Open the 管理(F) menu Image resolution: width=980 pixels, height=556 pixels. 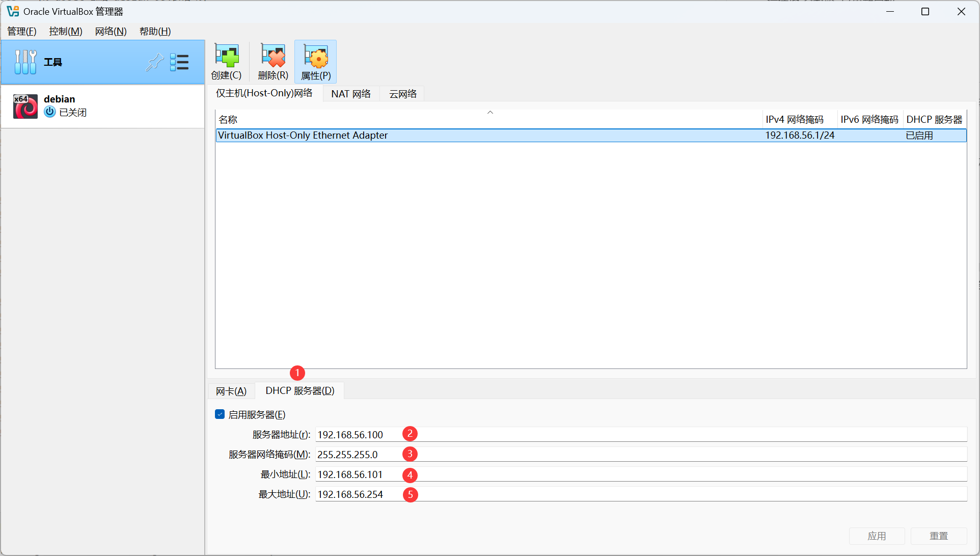22,31
